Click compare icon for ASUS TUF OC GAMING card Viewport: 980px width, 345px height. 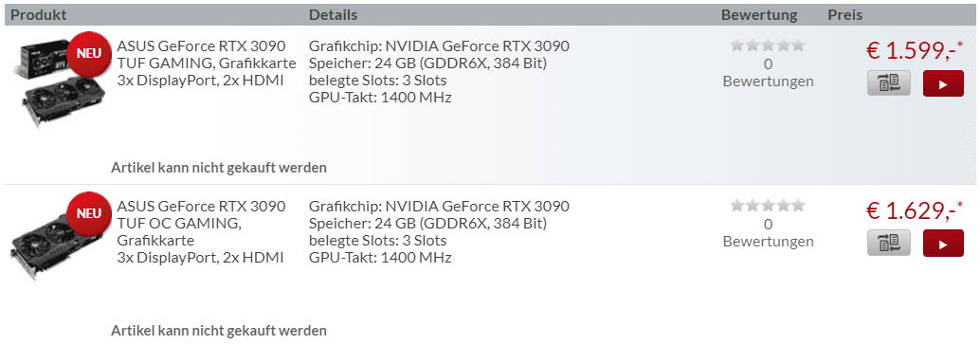pyautogui.click(x=889, y=244)
